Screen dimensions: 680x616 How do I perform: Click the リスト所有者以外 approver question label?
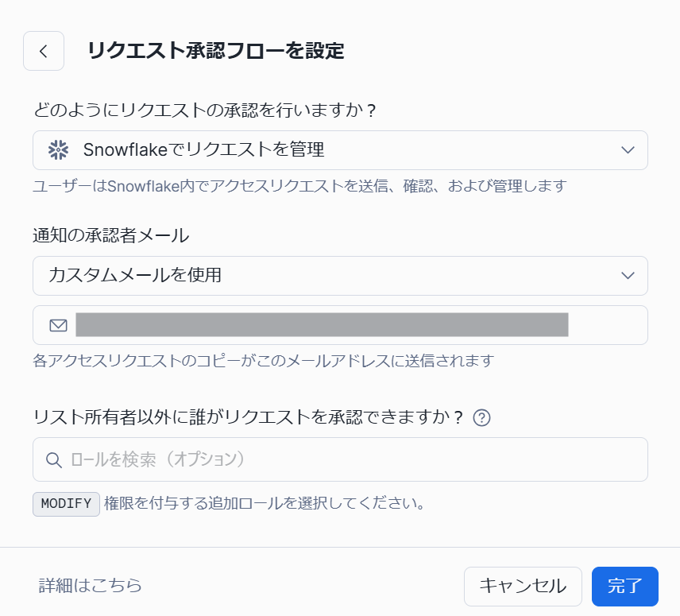pos(248,417)
